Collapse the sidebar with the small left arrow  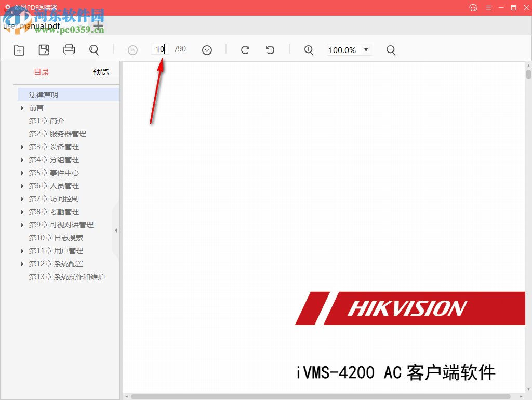[116, 230]
